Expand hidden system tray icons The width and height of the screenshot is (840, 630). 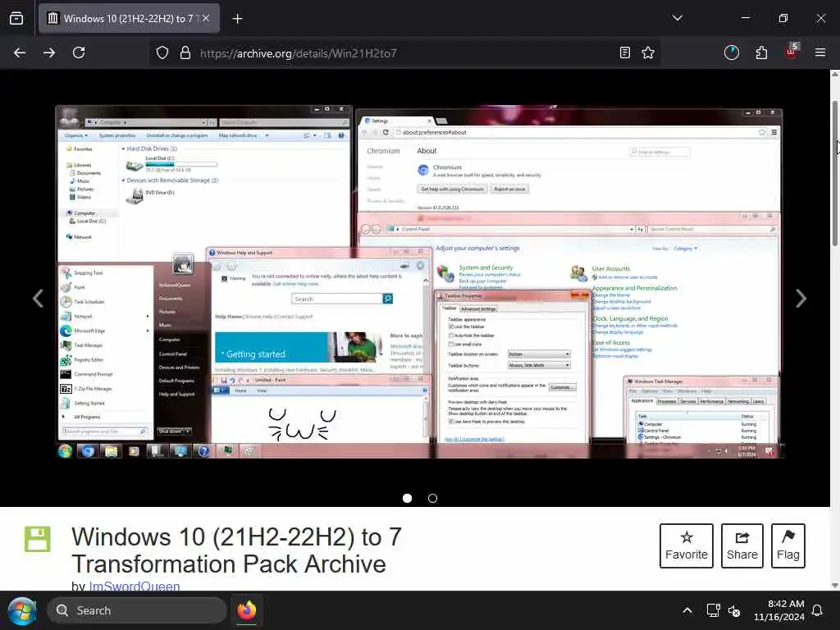pyautogui.click(x=687, y=610)
